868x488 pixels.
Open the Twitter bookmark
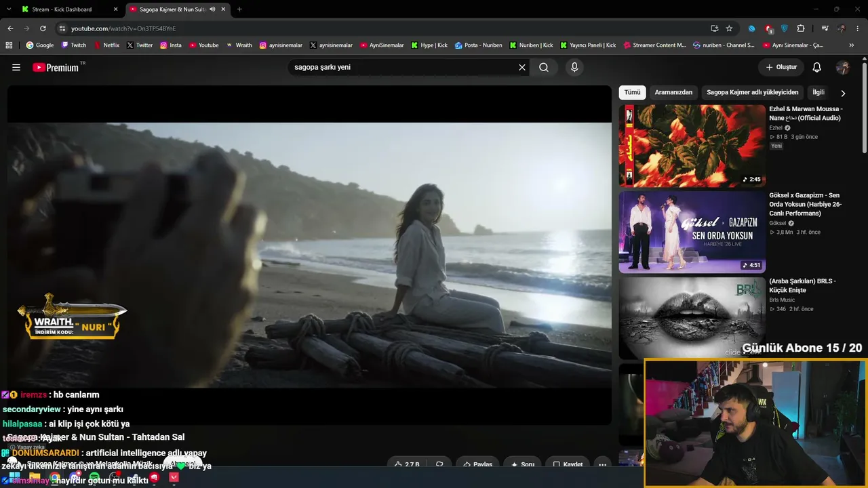coord(139,45)
